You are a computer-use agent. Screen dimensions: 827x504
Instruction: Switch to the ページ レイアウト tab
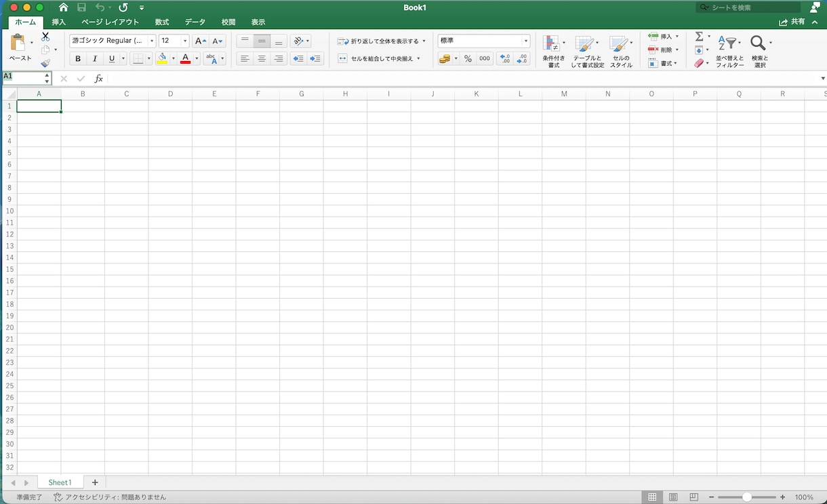(110, 22)
